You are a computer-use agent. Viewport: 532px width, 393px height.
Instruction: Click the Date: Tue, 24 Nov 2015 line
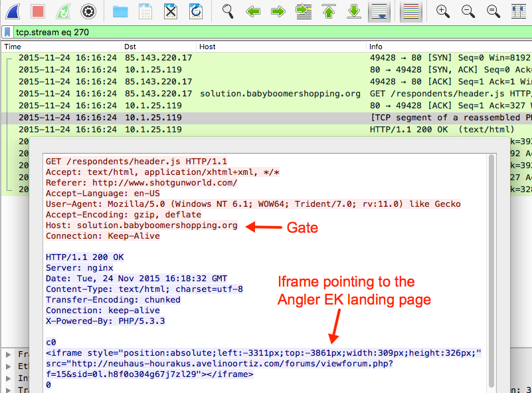point(136,278)
